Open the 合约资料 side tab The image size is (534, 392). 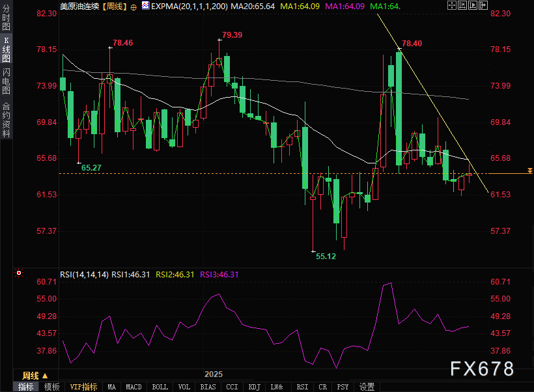click(6, 120)
